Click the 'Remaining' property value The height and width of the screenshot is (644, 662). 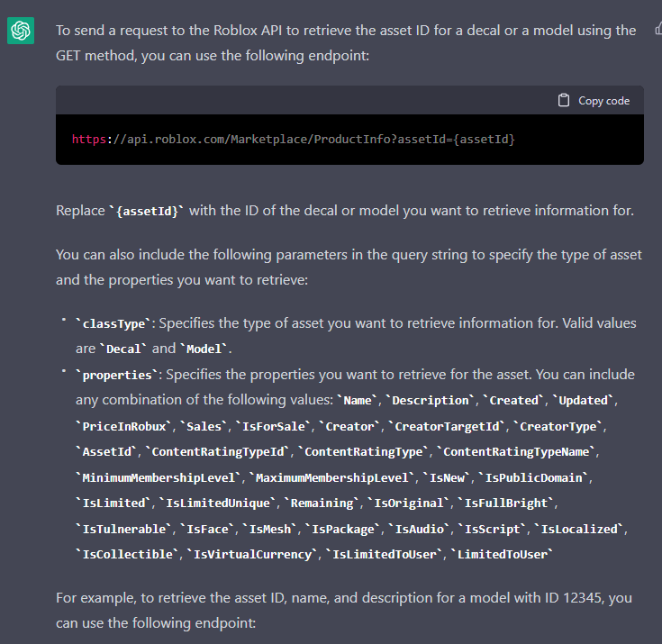[x=322, y=503]
